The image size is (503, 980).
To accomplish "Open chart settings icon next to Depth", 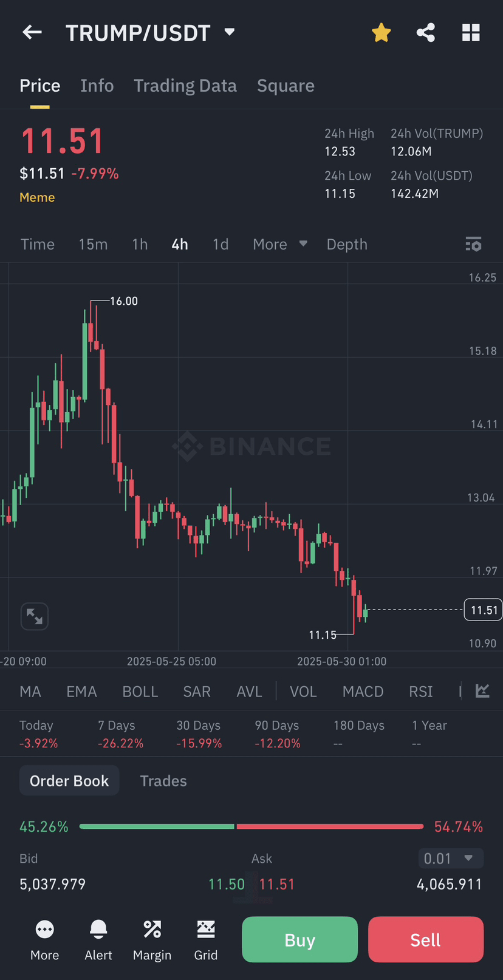I will pos(474,244).
